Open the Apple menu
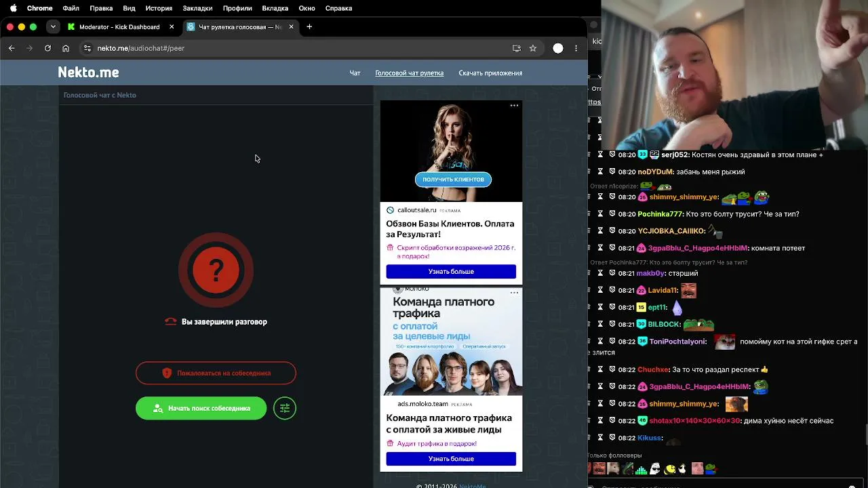Image resolution: width=868 pixels, height=488 pixels. pos(13,8)
